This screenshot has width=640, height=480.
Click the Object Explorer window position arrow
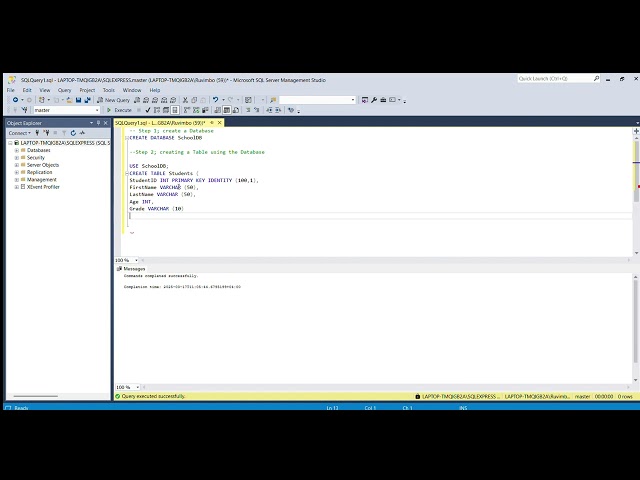[91, 123]
